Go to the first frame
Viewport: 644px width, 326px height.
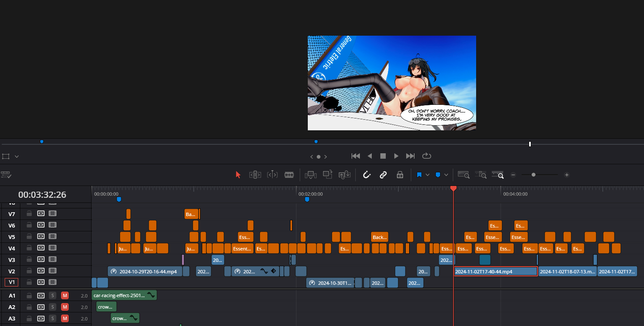(356, 156)
